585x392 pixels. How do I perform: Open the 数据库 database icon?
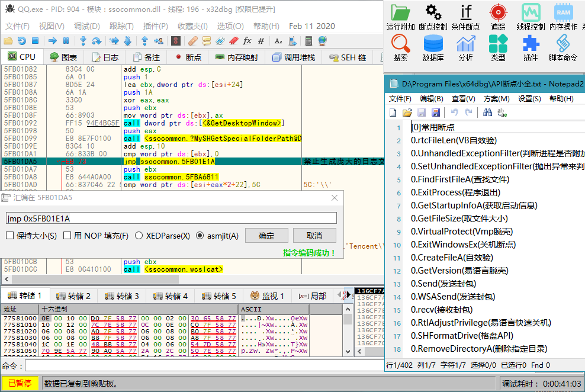point(433,47)
